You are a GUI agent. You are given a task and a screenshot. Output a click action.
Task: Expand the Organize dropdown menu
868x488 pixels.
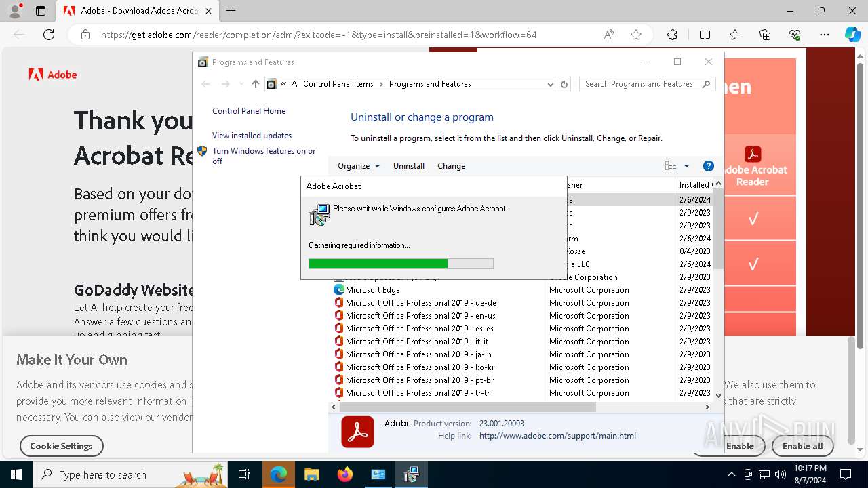click(359, 166)
